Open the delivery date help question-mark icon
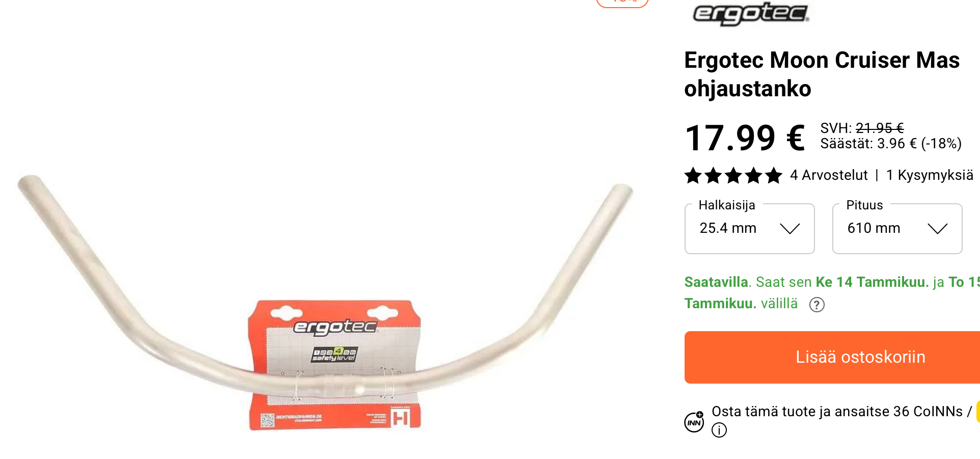 [817, 305]
